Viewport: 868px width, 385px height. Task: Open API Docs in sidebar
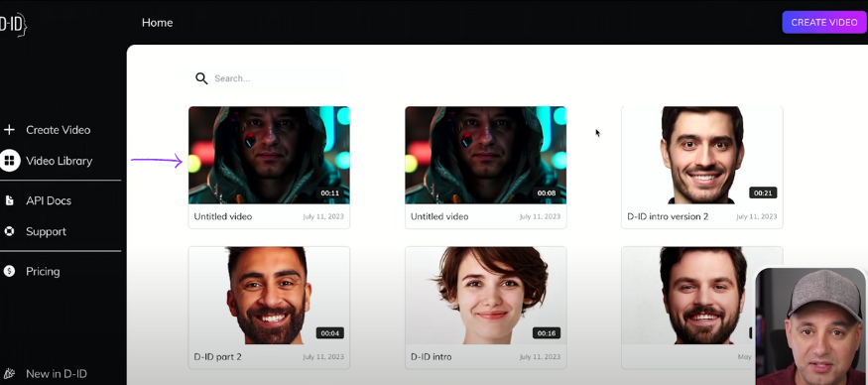49,200
